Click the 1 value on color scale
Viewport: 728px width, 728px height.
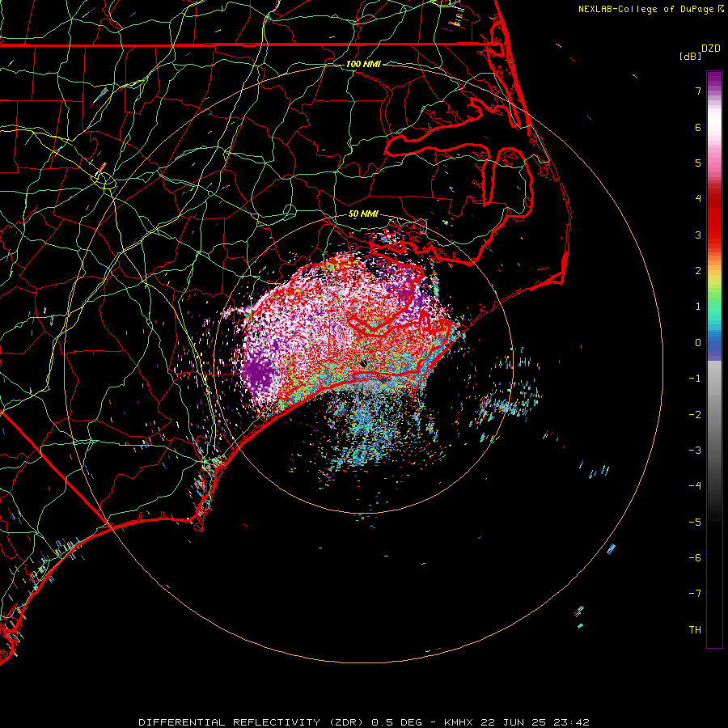(698, 307)
